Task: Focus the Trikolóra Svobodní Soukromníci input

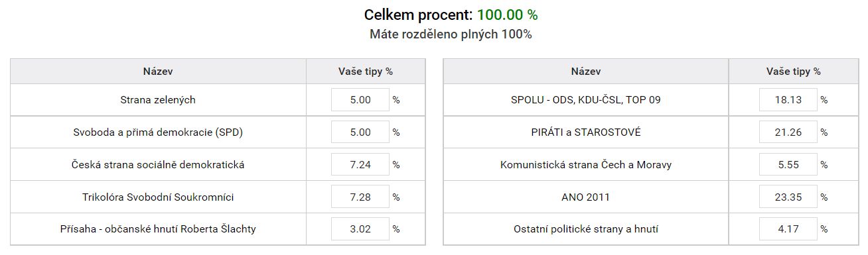Action: 360,197
